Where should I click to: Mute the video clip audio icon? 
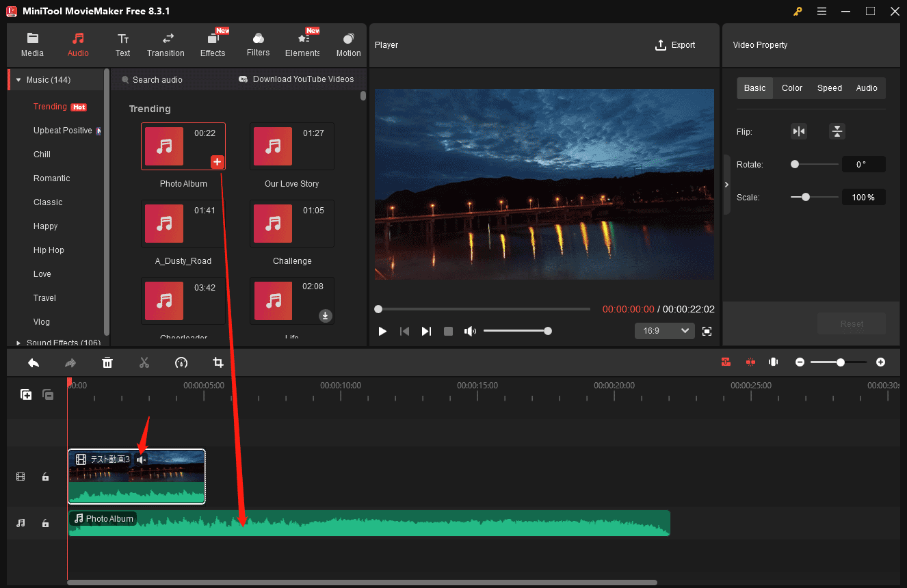click(141, 459)
